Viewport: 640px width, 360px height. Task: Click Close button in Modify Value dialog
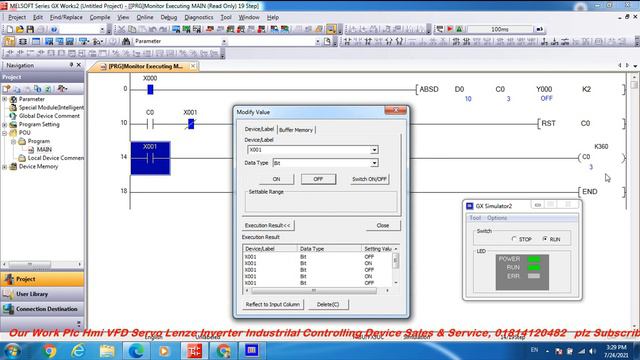(383, 225)
